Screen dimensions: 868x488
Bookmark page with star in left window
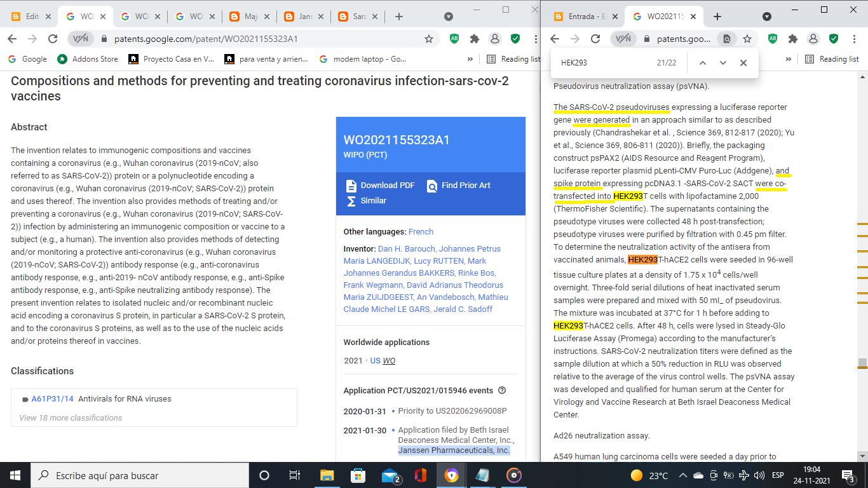pos(429,39)
